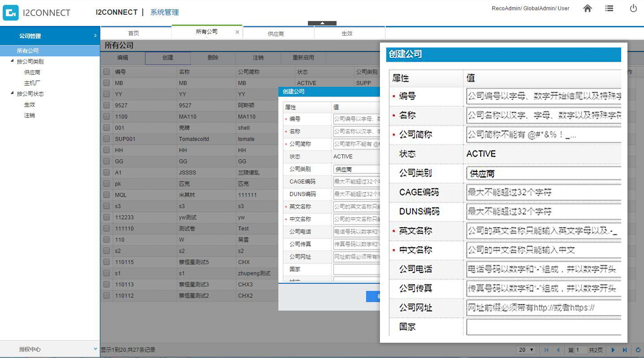Expand the 公司管理 section chevron
Viewport: 644px width, 358px height.
pos(95,36)
